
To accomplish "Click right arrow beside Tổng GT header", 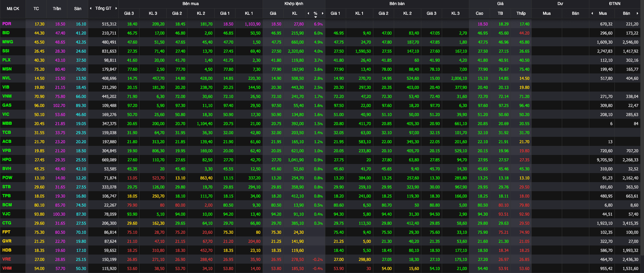I will (x=116, y=8).
